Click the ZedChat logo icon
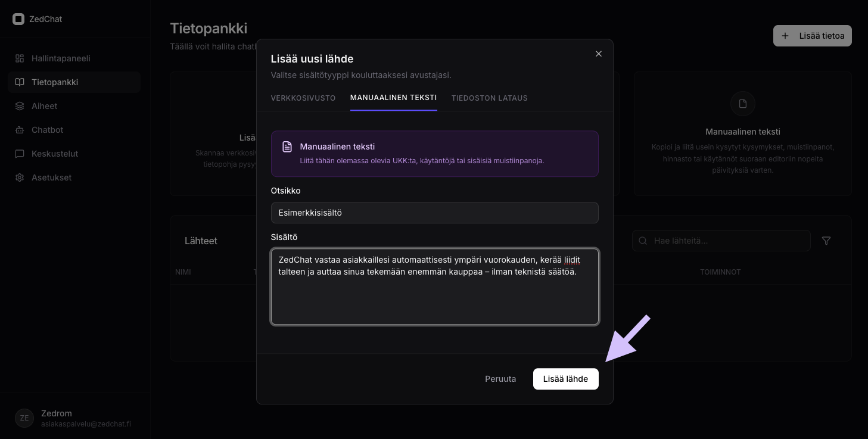 (x=18, y=19)
